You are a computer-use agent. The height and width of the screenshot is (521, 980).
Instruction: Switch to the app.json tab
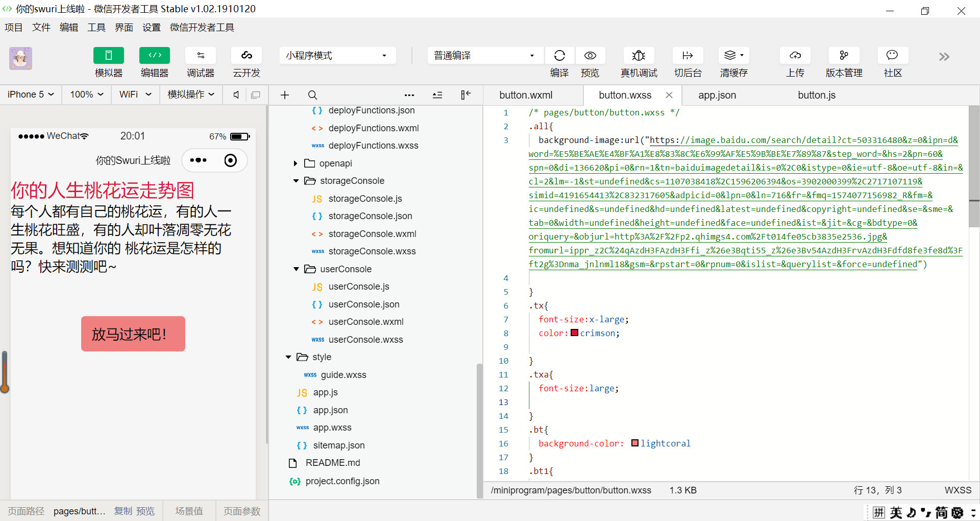[717, 95]
